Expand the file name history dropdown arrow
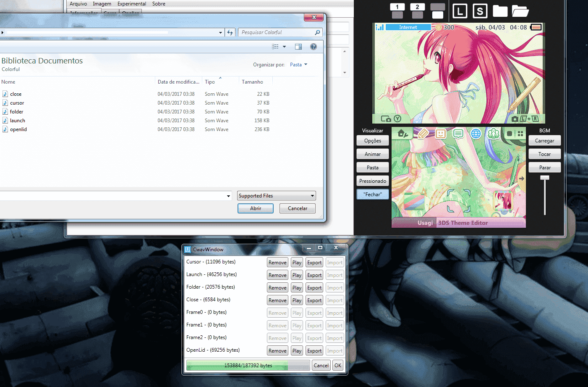Image resolution: width=588 pixels, height=387 pixels. click(228, 196)
